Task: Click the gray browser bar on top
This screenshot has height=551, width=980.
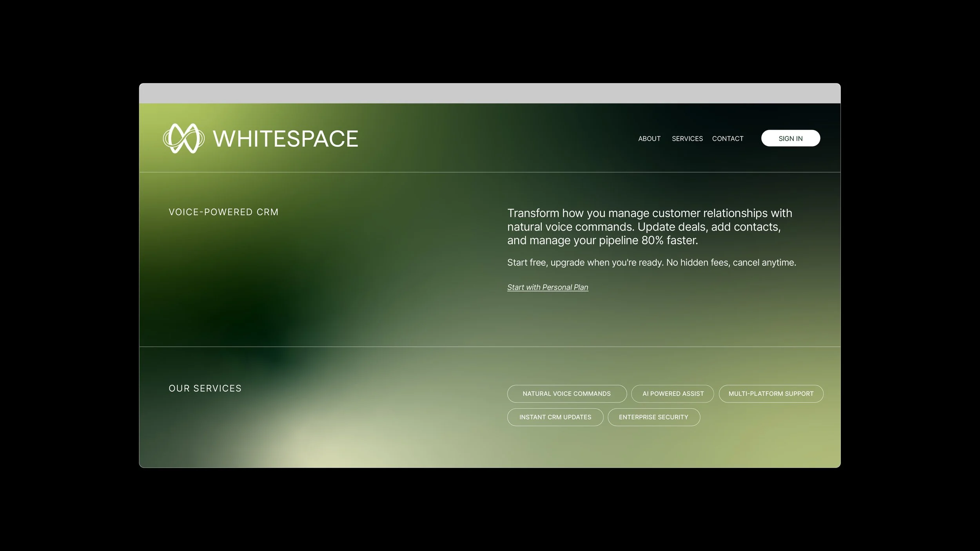Action: coord(489,93)
